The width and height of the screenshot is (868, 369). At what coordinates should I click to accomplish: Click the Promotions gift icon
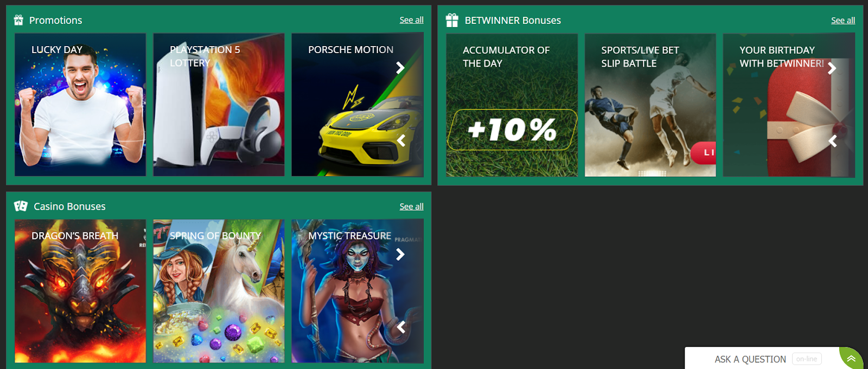tap(18, 20)
